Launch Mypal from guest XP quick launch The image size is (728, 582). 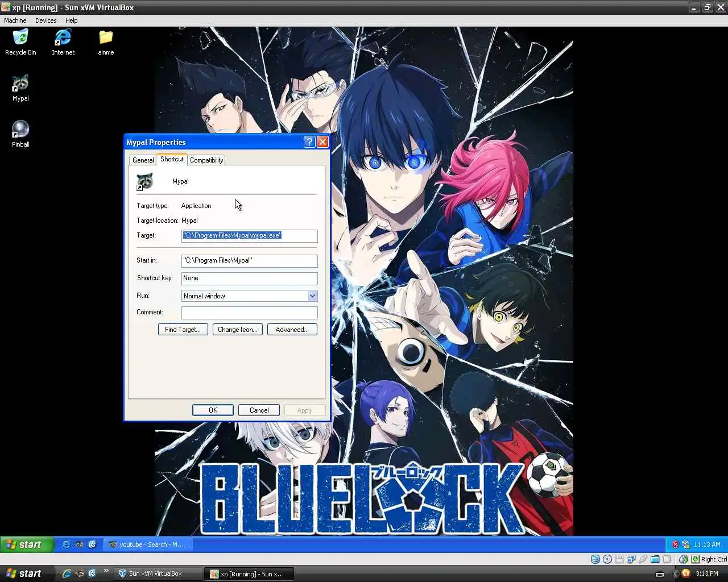click(80, 544)
